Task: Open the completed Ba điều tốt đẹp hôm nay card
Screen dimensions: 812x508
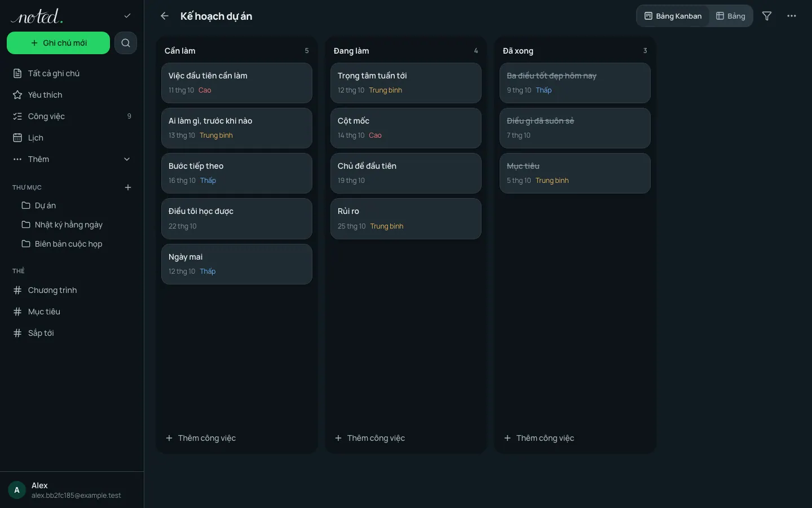Action: (575, 83)
